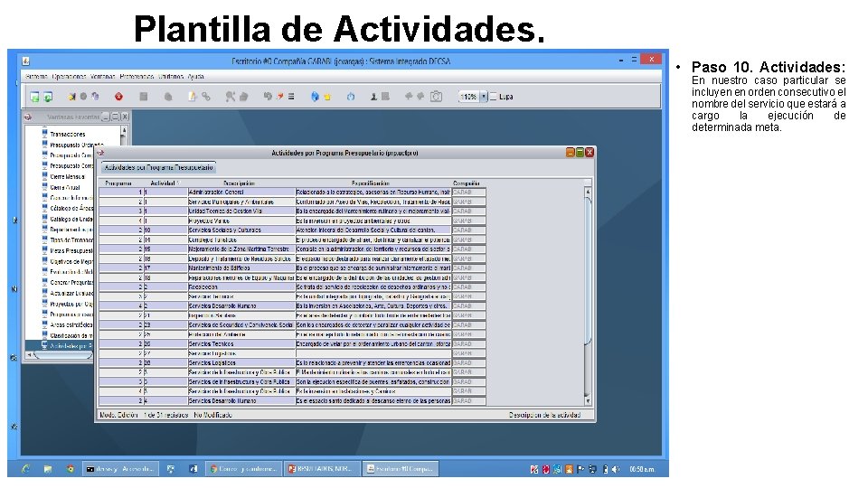Click the blue power icon in toolbar
The height and width of the screenshot is (488, 868).
351,97
